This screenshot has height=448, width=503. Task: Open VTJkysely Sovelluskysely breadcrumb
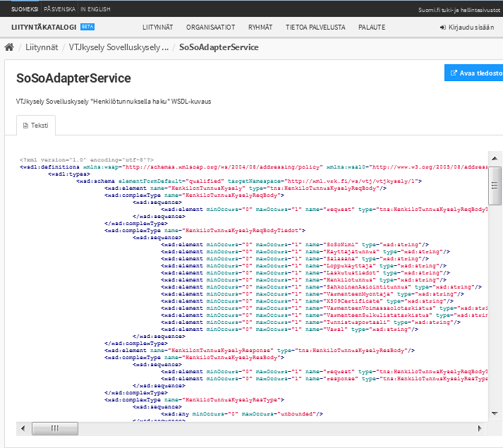(x=119, y=47)
